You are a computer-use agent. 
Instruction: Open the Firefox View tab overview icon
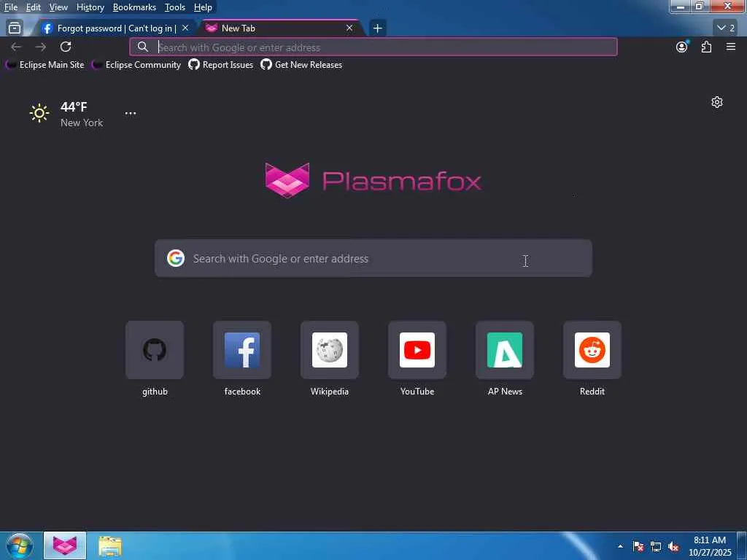(15, 28)
